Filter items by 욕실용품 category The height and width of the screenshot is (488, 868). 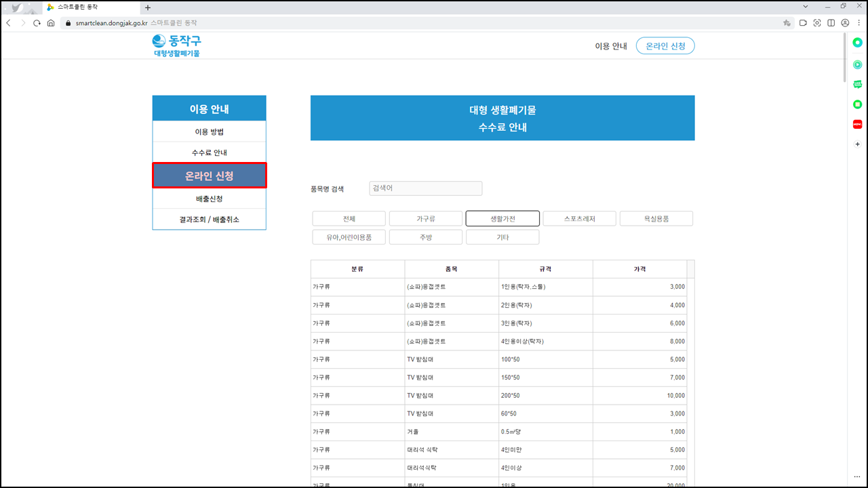click(656, 219)
